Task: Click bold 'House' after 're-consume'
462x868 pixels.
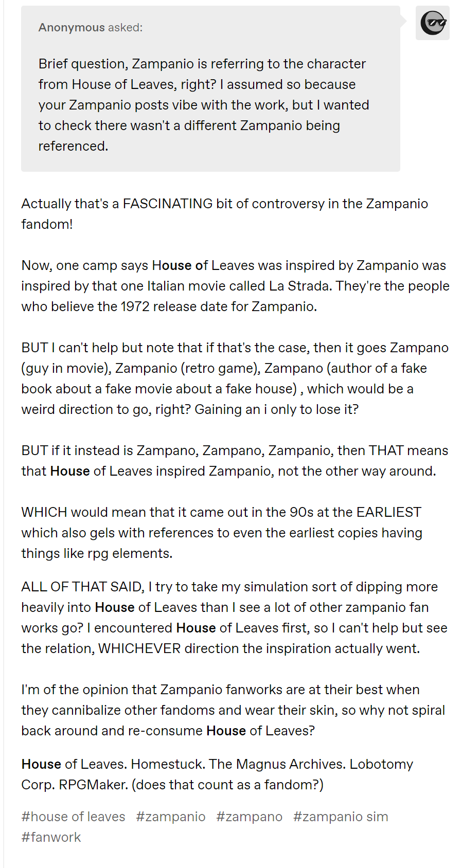Action: 226,731
